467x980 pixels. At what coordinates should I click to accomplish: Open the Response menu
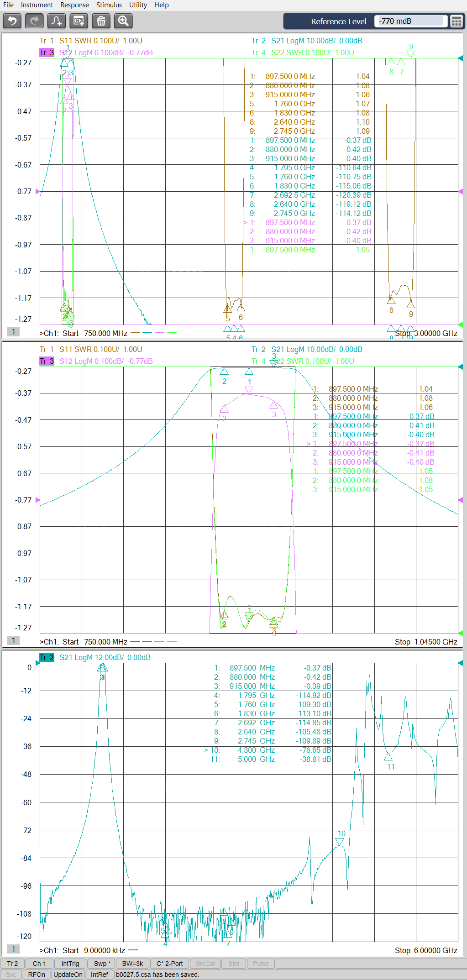pos(74,5)
